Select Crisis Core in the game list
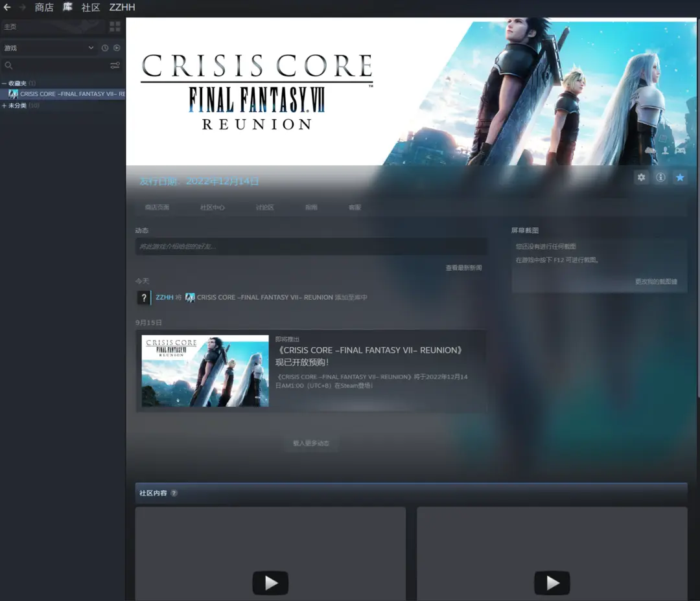This screenshot has height=601, width=700. (x=63, y=94)
